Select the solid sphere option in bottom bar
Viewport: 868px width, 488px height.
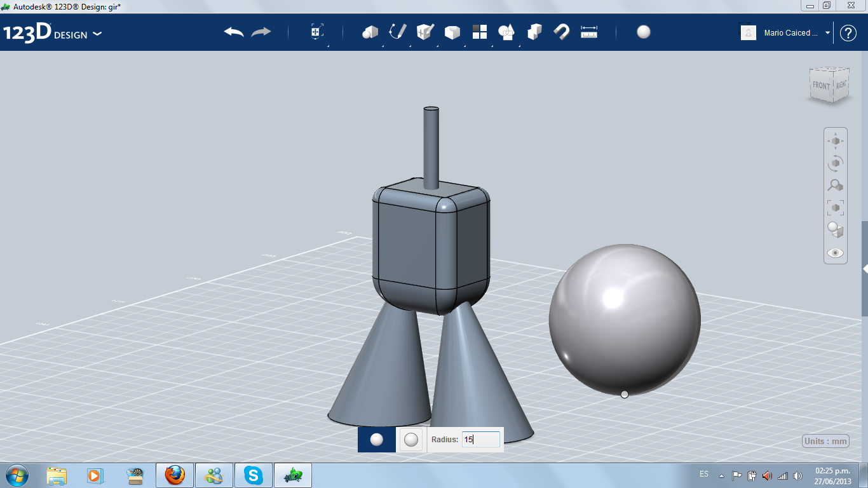[x=377, y=439]
